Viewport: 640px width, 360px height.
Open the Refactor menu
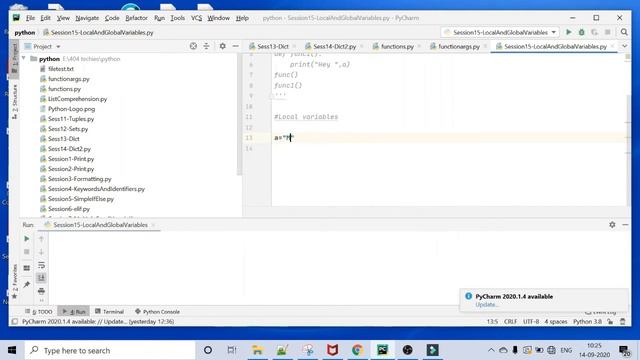(x=136, y=18)
